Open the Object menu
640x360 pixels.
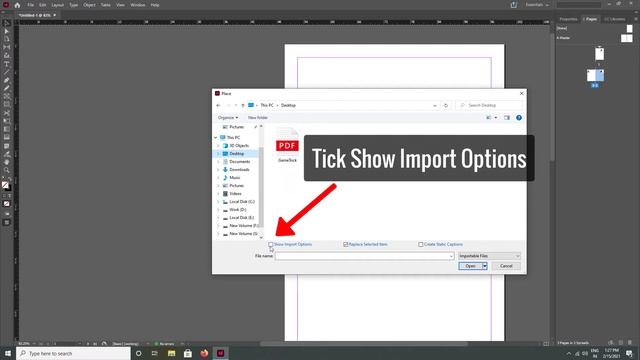(89, 5)
